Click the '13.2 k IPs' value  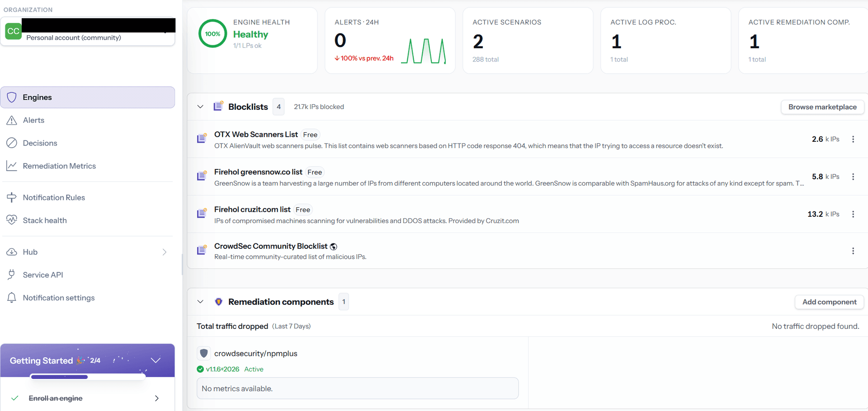(823, 214)
